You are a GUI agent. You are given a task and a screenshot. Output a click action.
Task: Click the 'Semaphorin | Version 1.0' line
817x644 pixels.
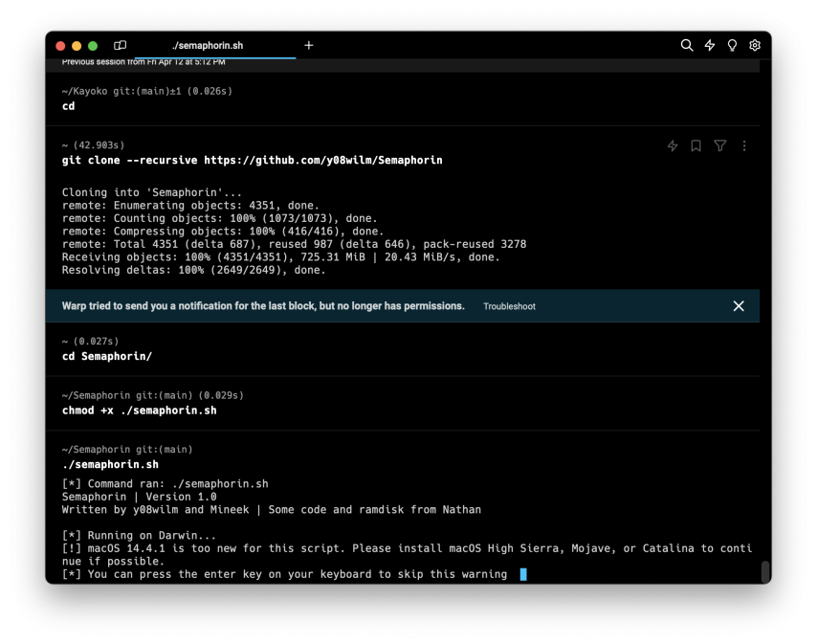(x=139, y=497)
